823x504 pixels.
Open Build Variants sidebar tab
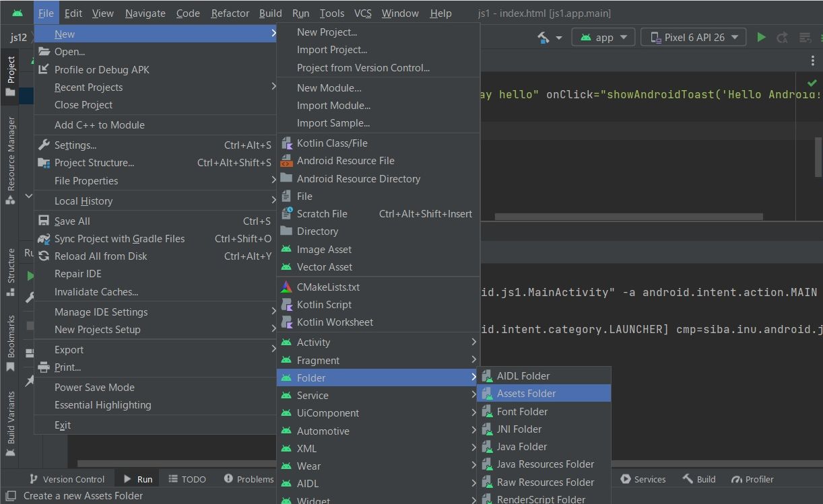(x=10, y=424)
